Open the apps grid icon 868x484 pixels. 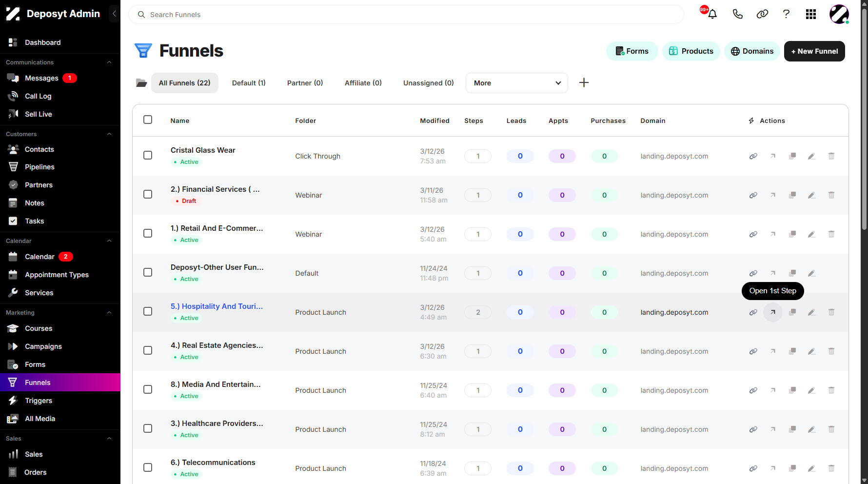[811, 14]
